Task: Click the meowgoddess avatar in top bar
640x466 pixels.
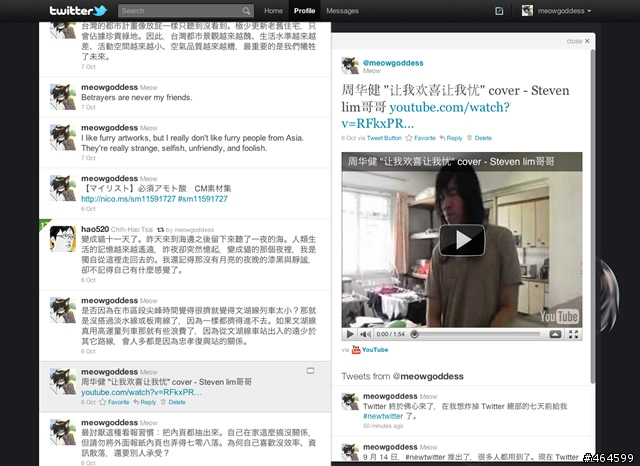Action: click(527, 11)
